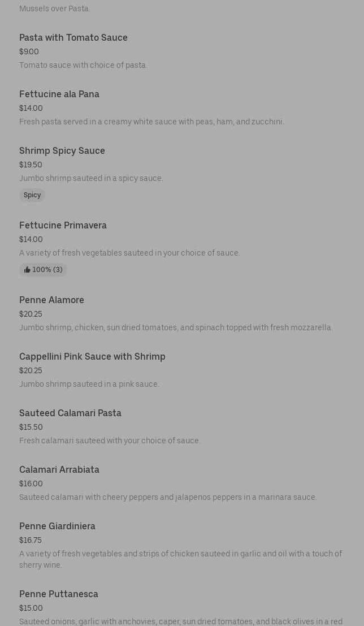The width and height of the screenshot is (364, 626).
Task: Pick Sauteed Calamari Pasta
Action: [70, 413]
